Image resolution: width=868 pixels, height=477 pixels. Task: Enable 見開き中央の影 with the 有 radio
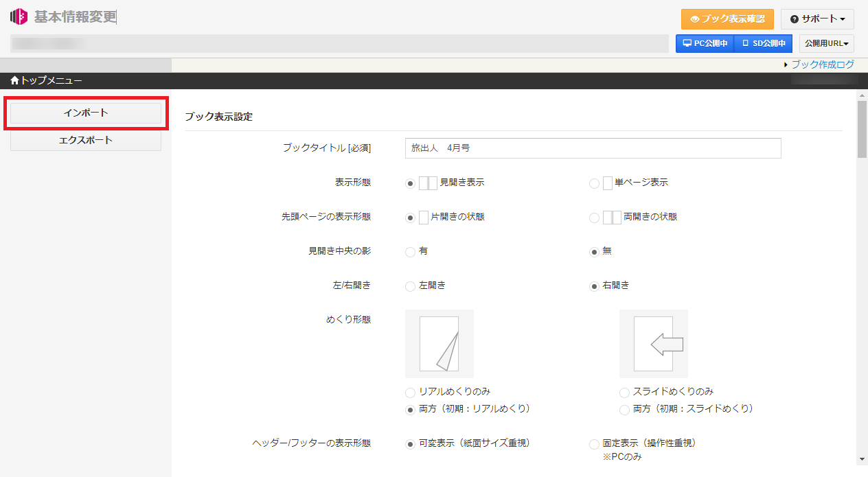[410, 252]
